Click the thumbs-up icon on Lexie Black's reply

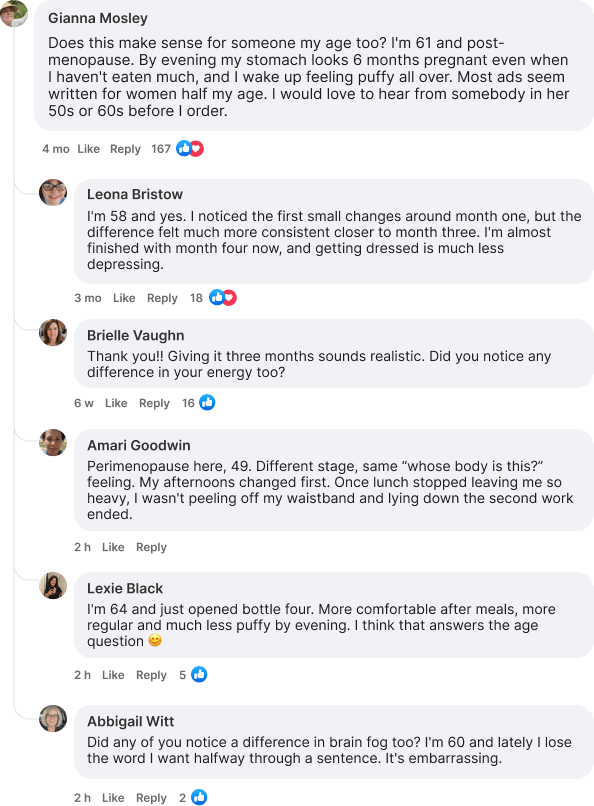[x=199, y=674]
